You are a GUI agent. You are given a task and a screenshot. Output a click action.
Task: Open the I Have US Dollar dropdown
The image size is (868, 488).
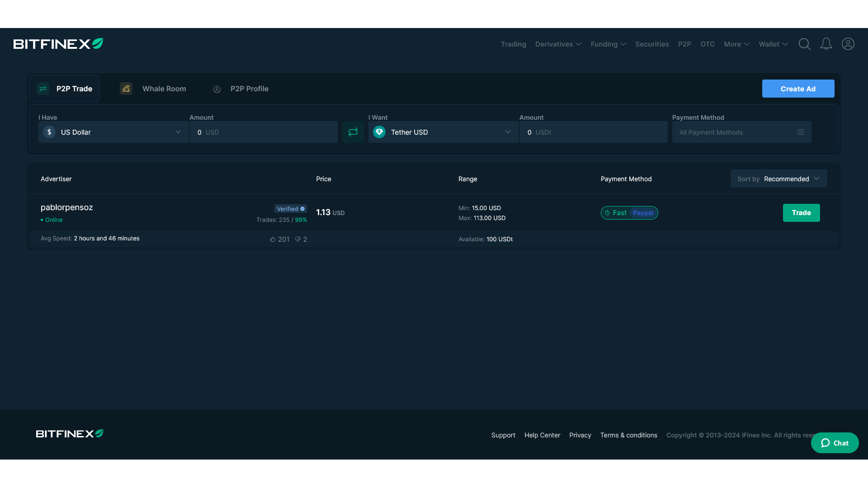tap(113, 132)
